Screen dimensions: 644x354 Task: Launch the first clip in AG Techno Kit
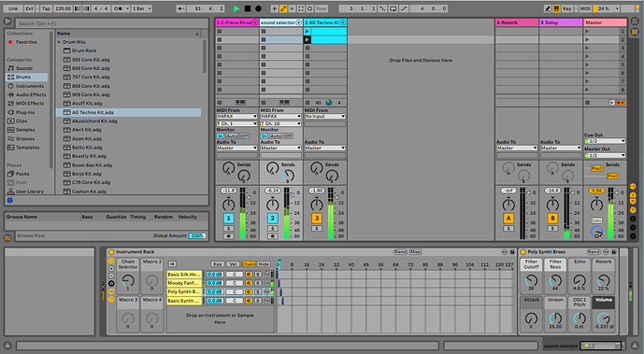(x=307, y=31)
